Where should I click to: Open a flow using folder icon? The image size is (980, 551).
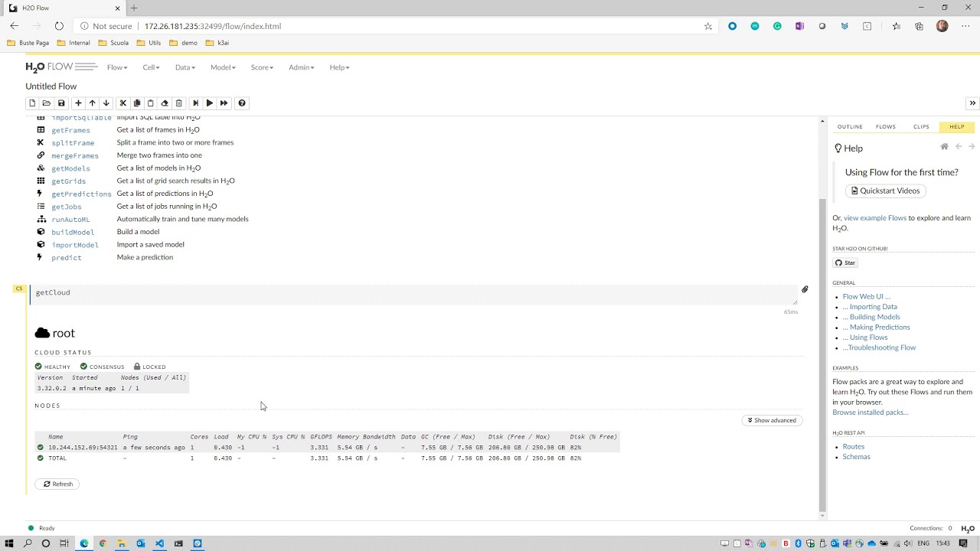[47, 103]
